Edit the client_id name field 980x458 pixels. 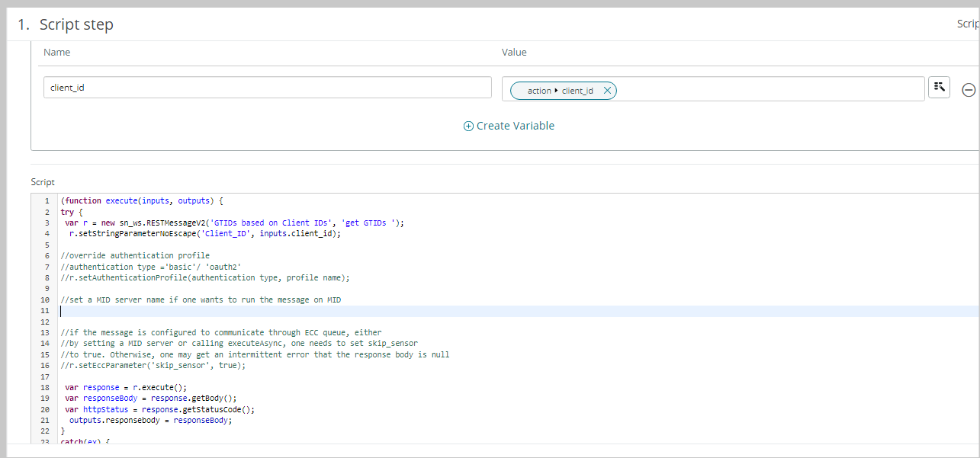[x=267, y=88]
